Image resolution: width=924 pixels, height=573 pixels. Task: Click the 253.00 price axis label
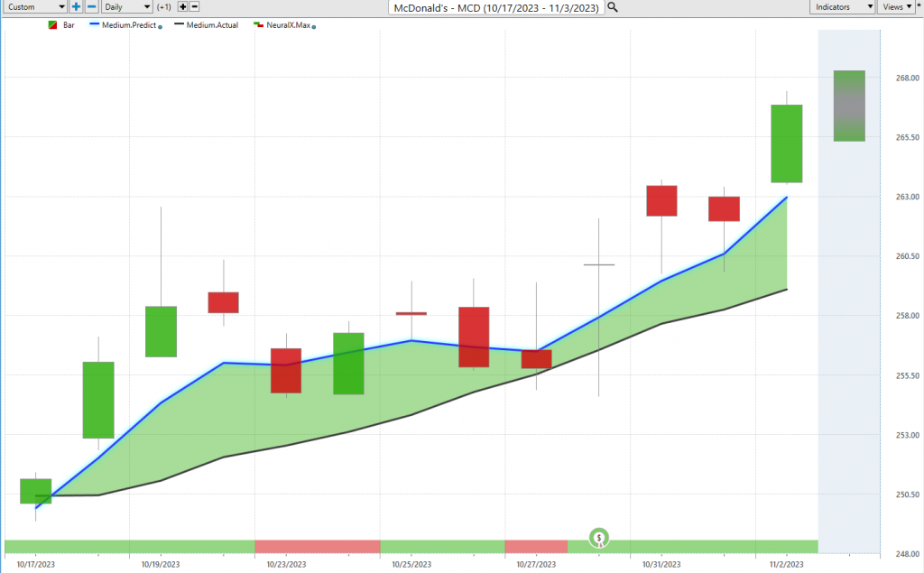point(908,435)
